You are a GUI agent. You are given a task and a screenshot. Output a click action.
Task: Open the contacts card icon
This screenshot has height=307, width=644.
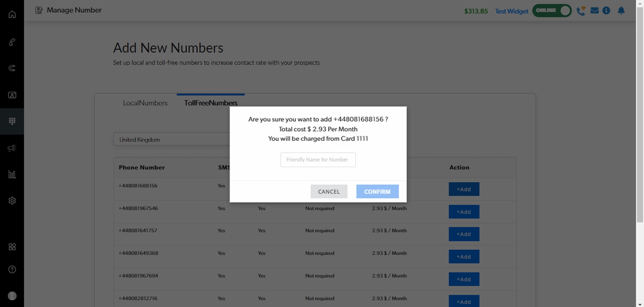[x=12, y=95]
